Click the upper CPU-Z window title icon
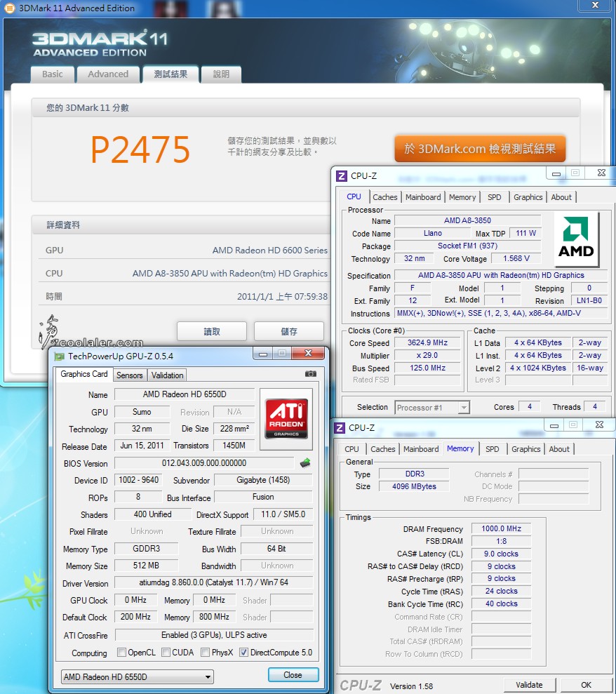The width and height of the screenshot is (616, 694). click(x=341, y=176)
